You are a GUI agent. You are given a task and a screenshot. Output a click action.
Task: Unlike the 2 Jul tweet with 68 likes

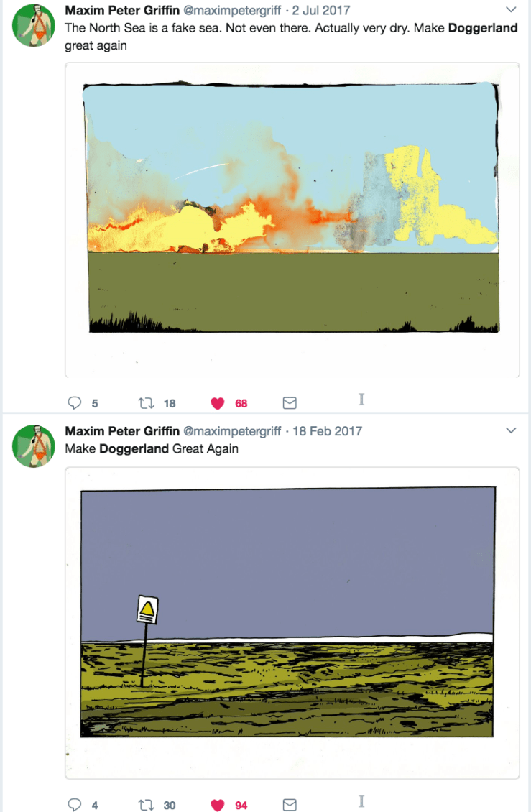click(218, 403)
